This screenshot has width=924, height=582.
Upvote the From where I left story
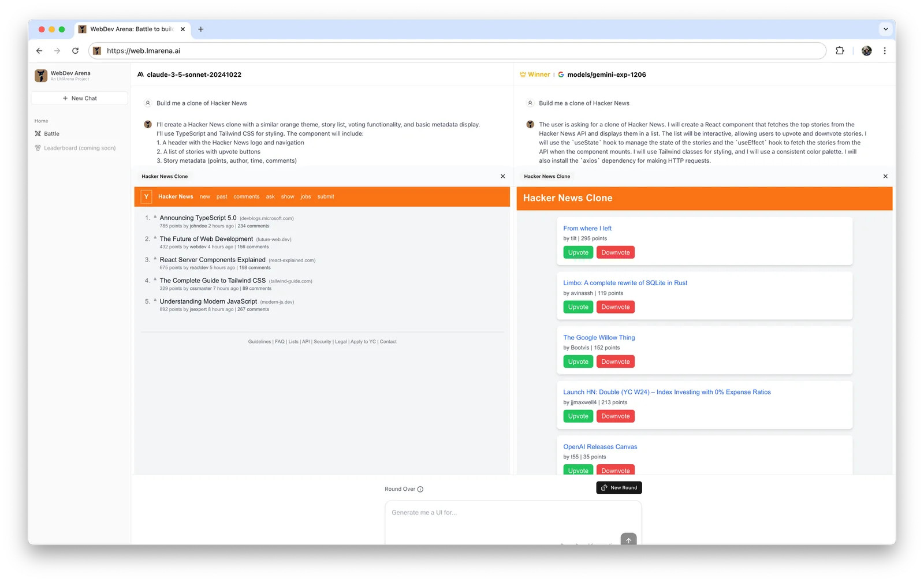(x=578, y=252)
